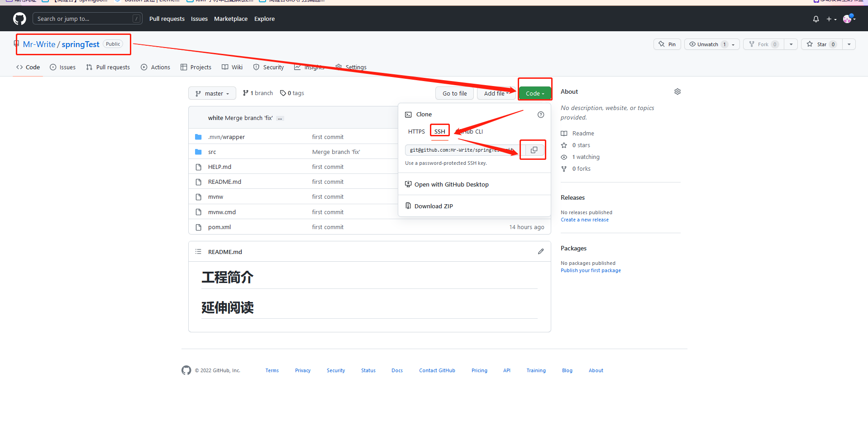Select the Code tab
868x422 pixels.
(x=28, y=67)
